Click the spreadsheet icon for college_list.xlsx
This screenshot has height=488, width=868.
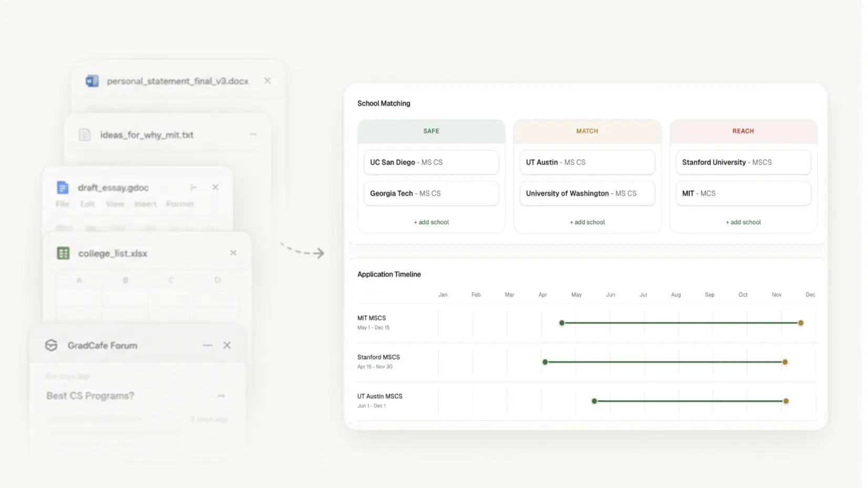pyautogui.click(x=63, y=253)
